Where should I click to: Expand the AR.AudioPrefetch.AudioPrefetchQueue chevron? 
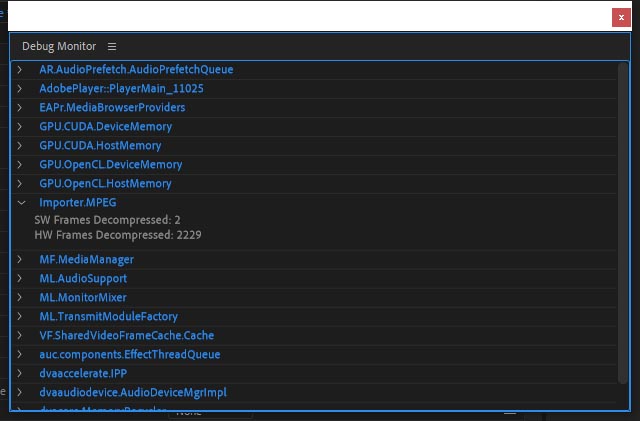click(x=20, y=69)
